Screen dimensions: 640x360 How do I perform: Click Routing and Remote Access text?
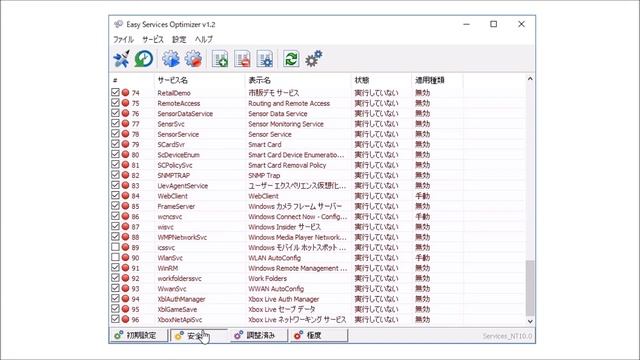pyautogui.click(x=289, y=103)
